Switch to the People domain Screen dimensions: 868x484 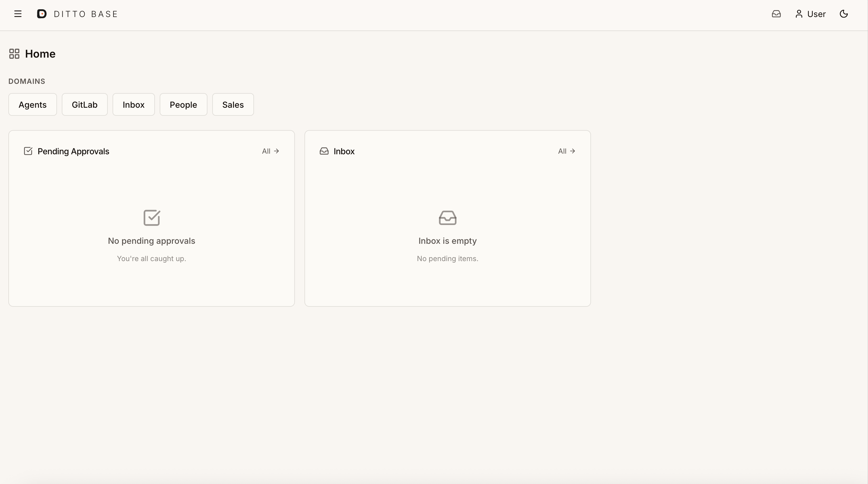click(183, 104)
